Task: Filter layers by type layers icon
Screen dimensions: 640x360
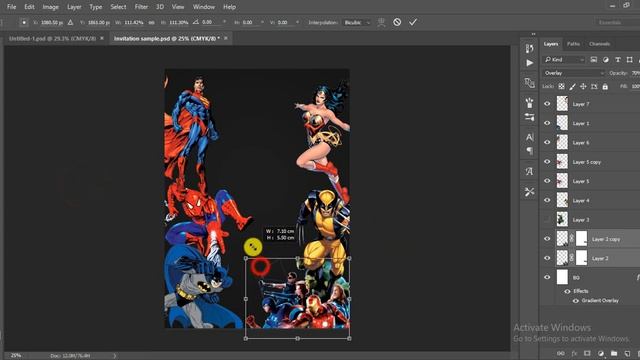Action: coord(618,60)
